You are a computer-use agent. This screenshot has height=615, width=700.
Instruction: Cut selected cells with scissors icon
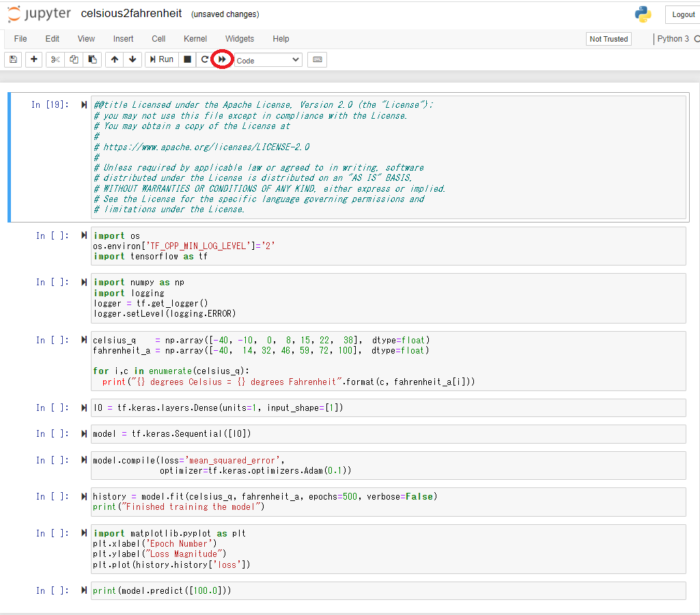click(x=55, y=60)
